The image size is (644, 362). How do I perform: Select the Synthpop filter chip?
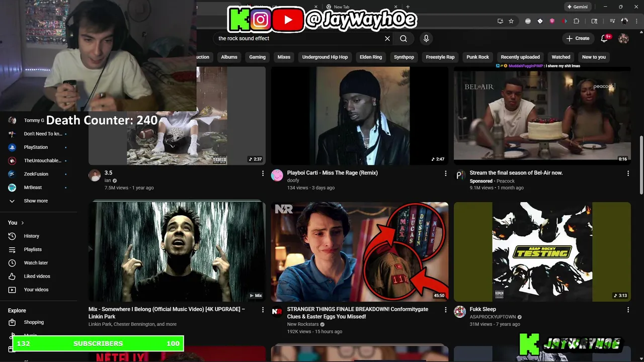pos(404,57)
